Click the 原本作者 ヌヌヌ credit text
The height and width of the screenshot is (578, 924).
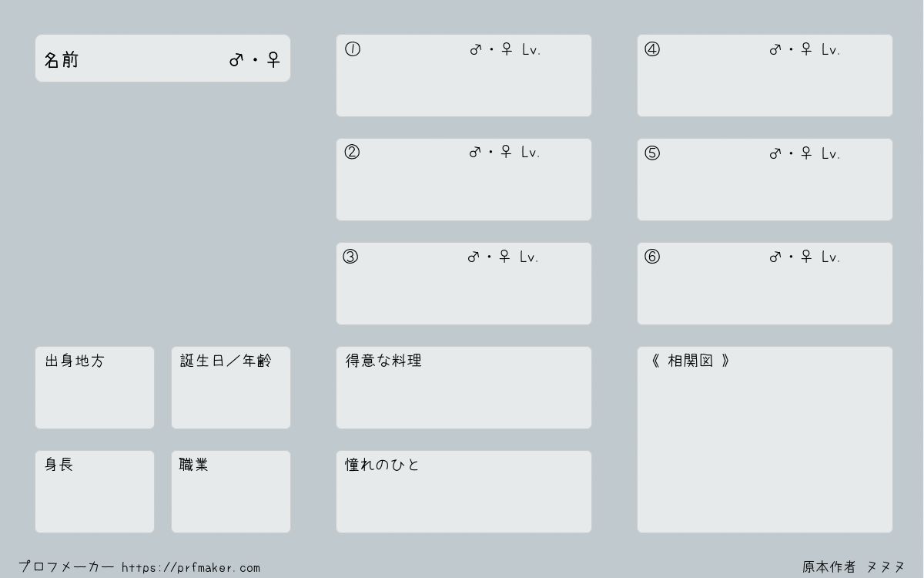(x=853, y=567)
